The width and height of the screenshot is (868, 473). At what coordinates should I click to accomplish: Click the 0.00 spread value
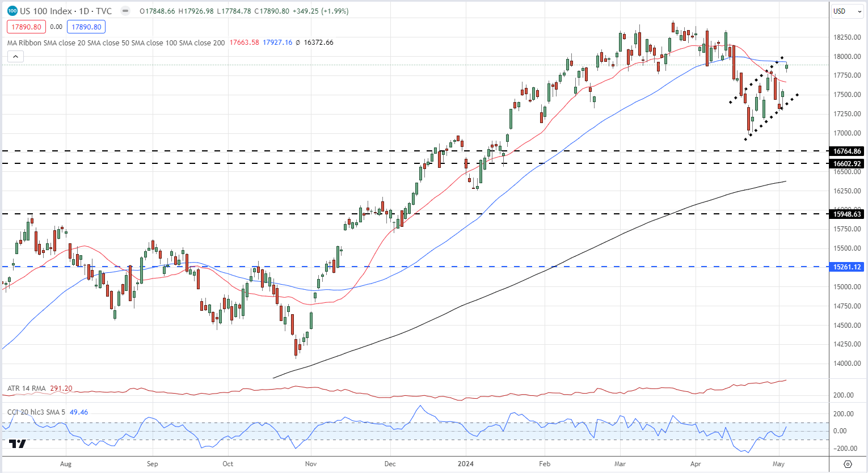56,27
